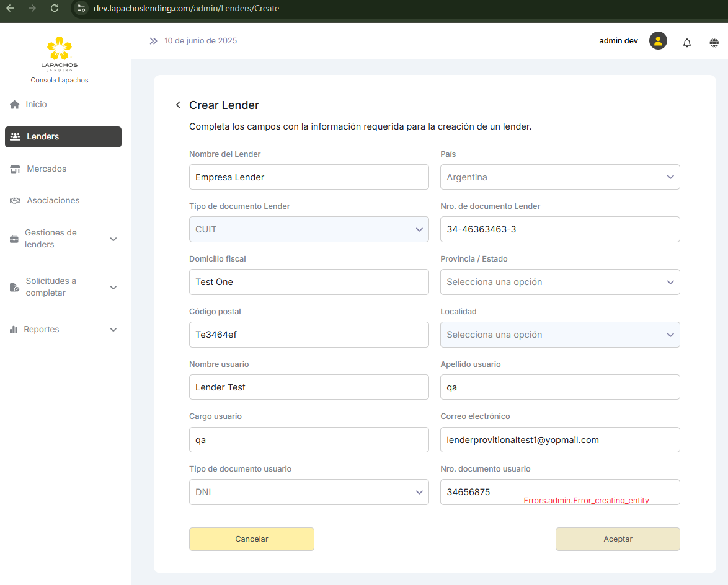Screen dimensions: 728x585
Task: Click the admin dev user avatar
Action: tap(658, 41)
